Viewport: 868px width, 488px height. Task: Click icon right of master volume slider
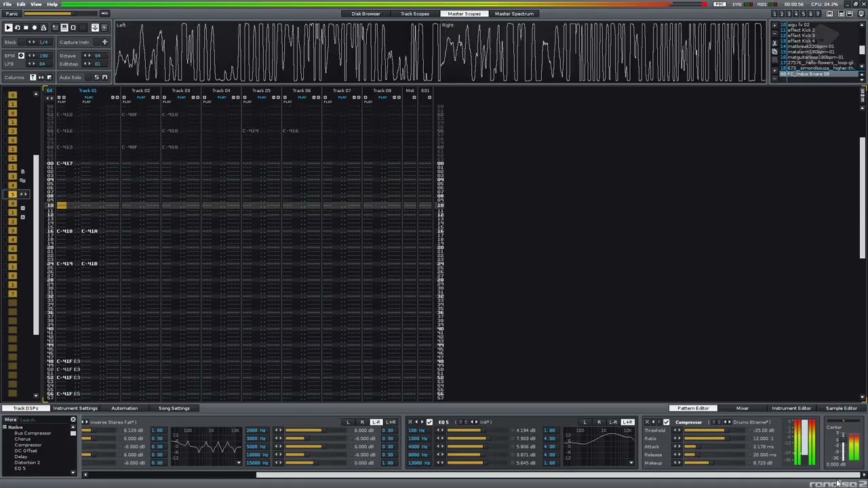pyautogui.click(x=104, y=14)
